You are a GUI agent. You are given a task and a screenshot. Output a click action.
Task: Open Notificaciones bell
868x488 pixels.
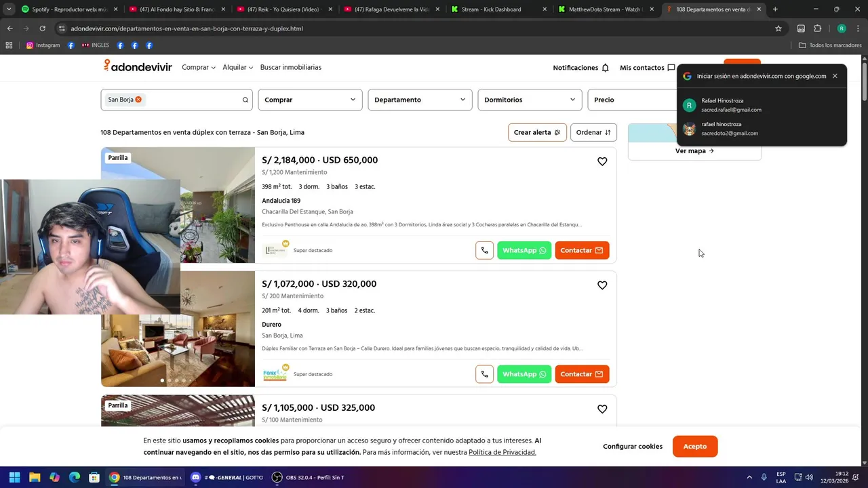click(x=580, y=68)
